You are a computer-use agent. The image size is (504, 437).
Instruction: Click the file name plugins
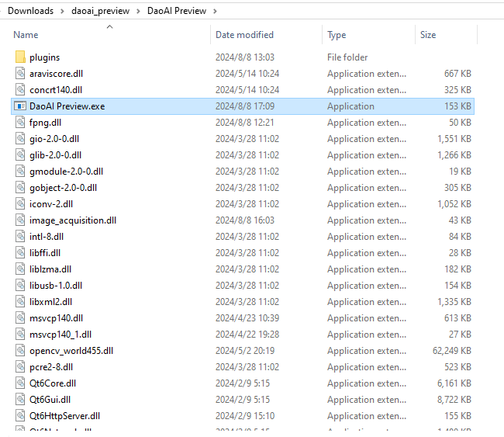[44, 57]
